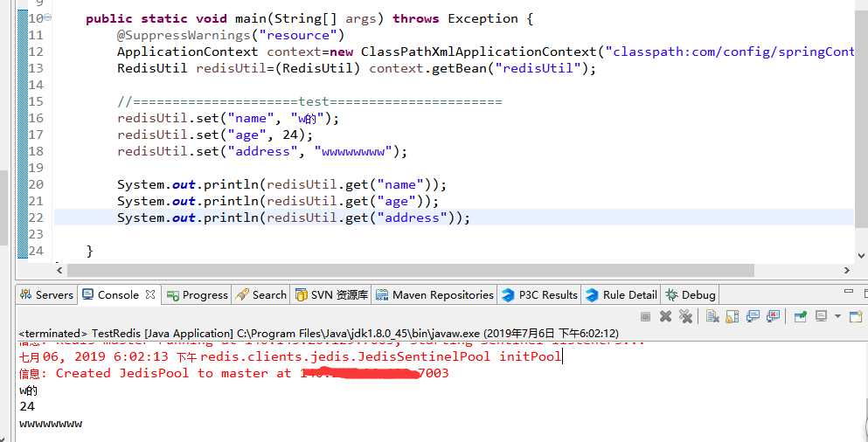Open the Rule Detail tab
Image resolution: width=868 pixels, height=442 pixels.
coord(622,295)
